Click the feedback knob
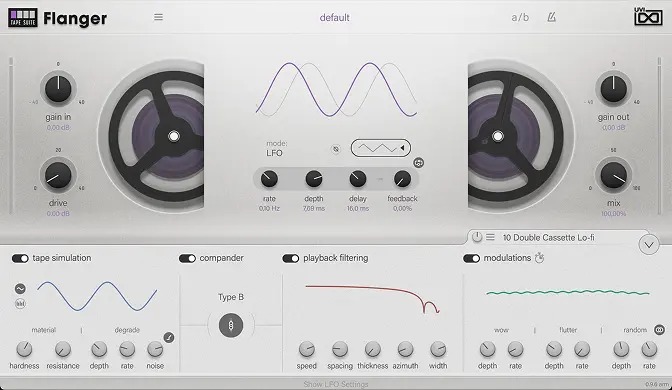The width and height of the screenshot is (672, 390). pyautogui.click(x=402, y=179)
